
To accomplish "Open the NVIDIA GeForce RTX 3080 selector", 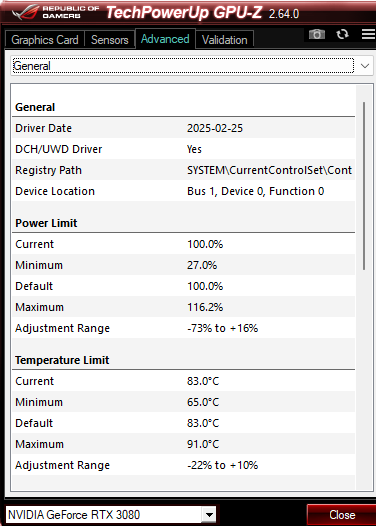I will tap(111, 514).
